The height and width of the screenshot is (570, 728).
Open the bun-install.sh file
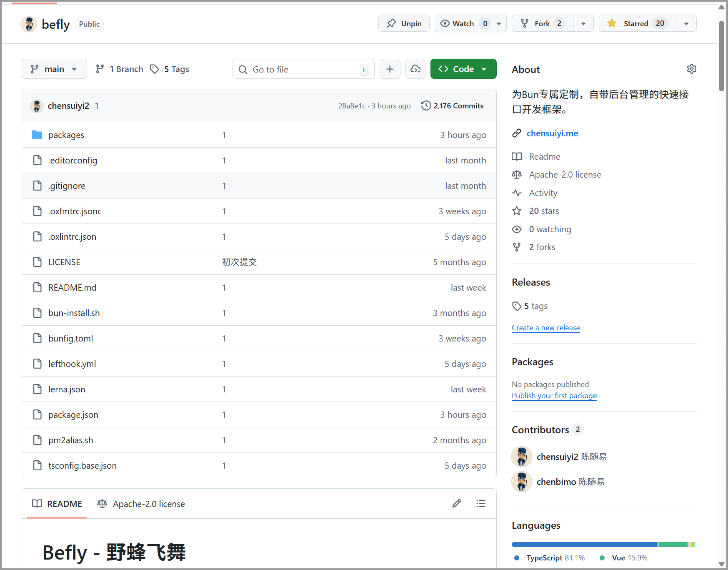[74, 313]
